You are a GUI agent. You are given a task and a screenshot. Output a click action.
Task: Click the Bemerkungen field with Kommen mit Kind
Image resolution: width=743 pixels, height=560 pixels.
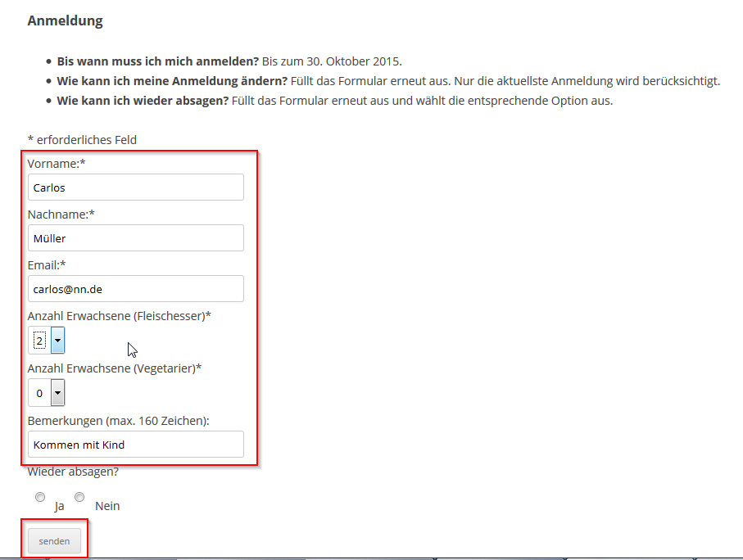135,444
